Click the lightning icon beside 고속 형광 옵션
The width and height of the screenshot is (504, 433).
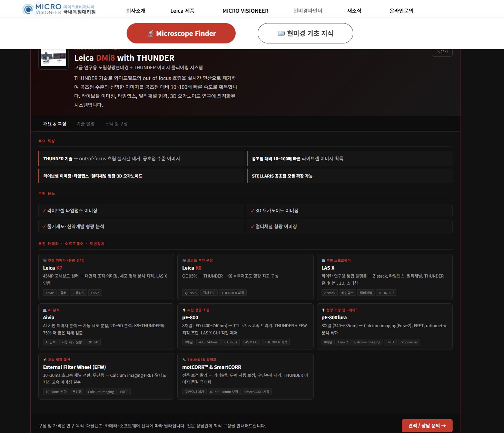(45, 360)
